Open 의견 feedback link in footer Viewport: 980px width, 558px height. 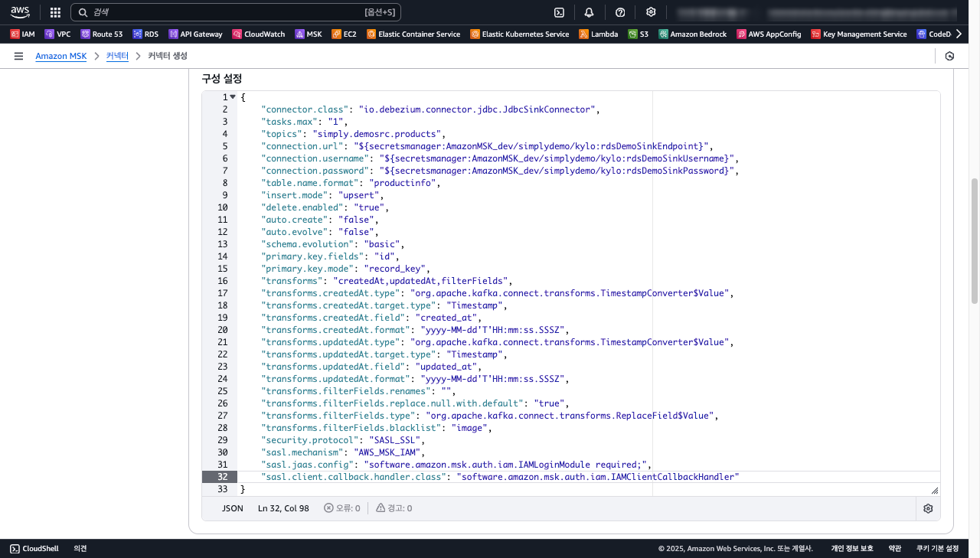[x=80, y=549]
